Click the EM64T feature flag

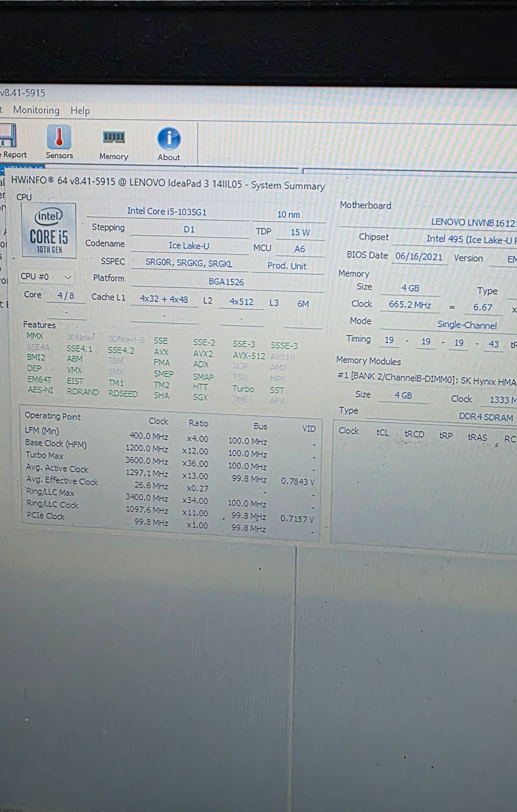click(39, 380)
